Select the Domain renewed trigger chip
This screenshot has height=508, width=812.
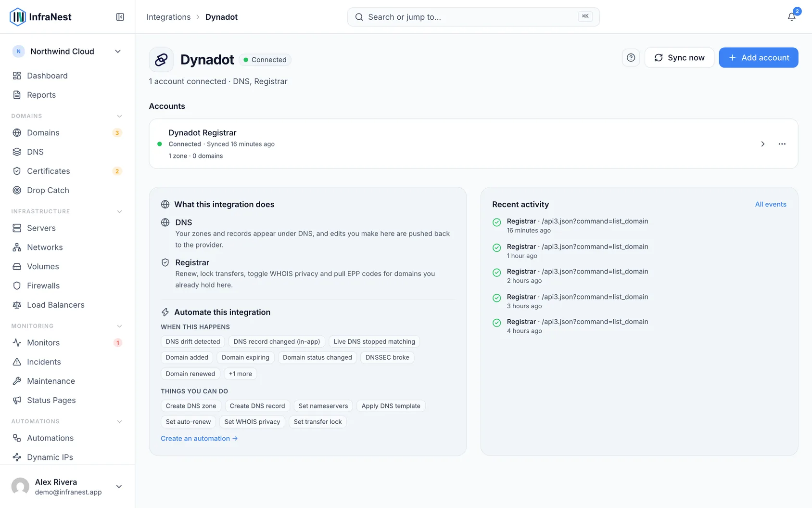click(190, 374)
